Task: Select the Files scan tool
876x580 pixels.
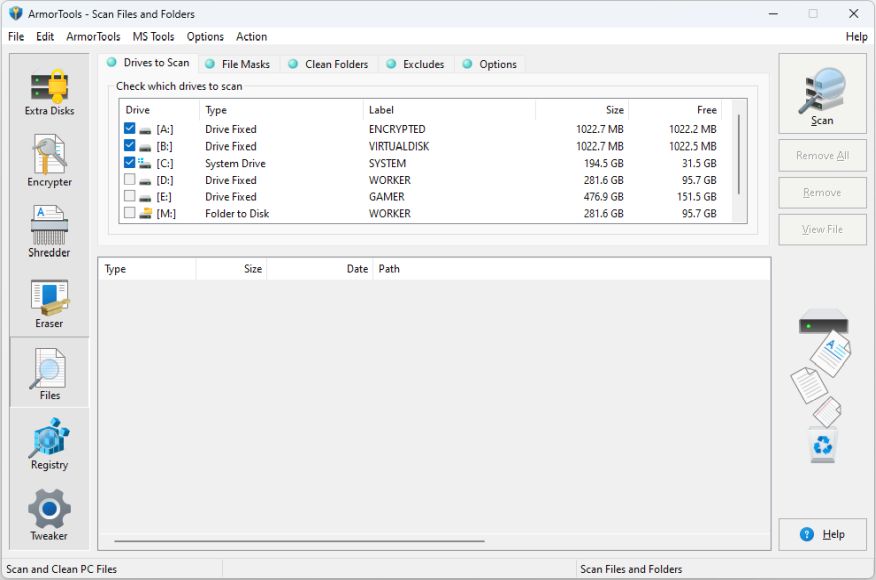Action: (x=49, y=373)
